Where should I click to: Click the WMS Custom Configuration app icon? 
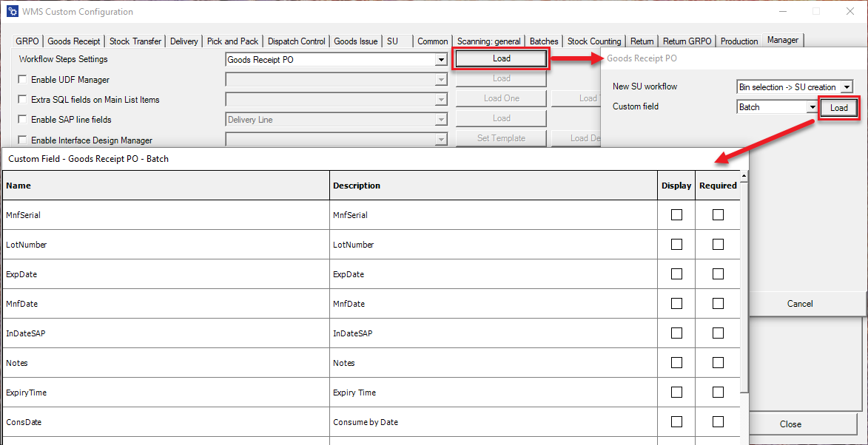(x=11, y=12)
